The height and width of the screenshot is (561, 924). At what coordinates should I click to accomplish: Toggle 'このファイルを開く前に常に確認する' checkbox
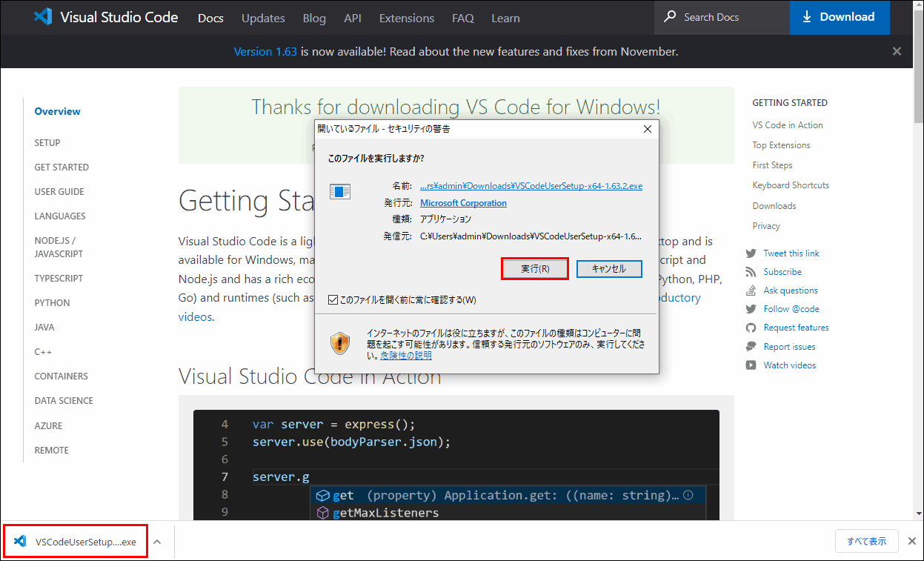333,299
